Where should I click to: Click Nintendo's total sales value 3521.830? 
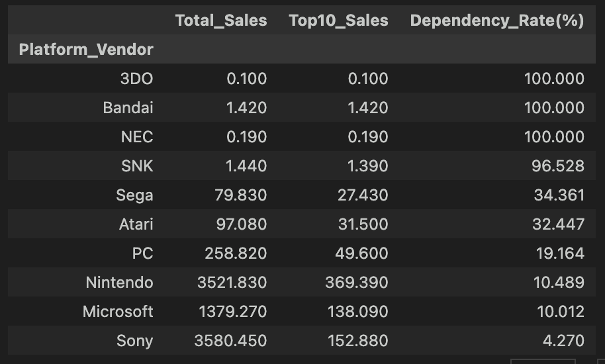coord(232,283)
